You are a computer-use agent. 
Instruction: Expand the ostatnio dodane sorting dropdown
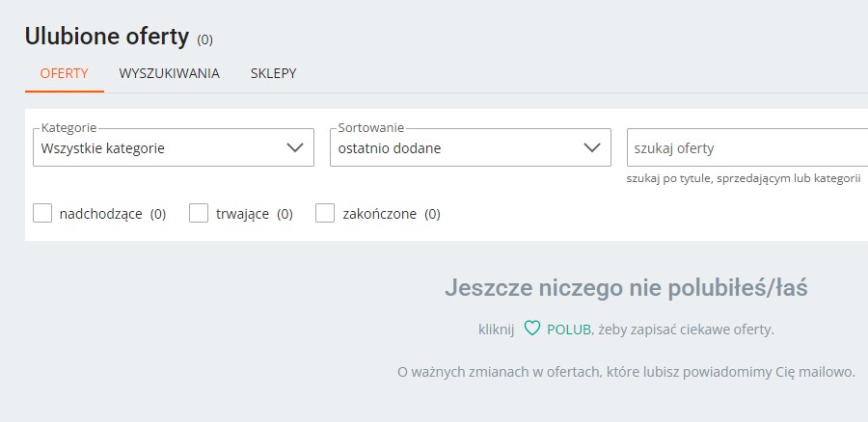pyautogui.click(x=471, y=147)
